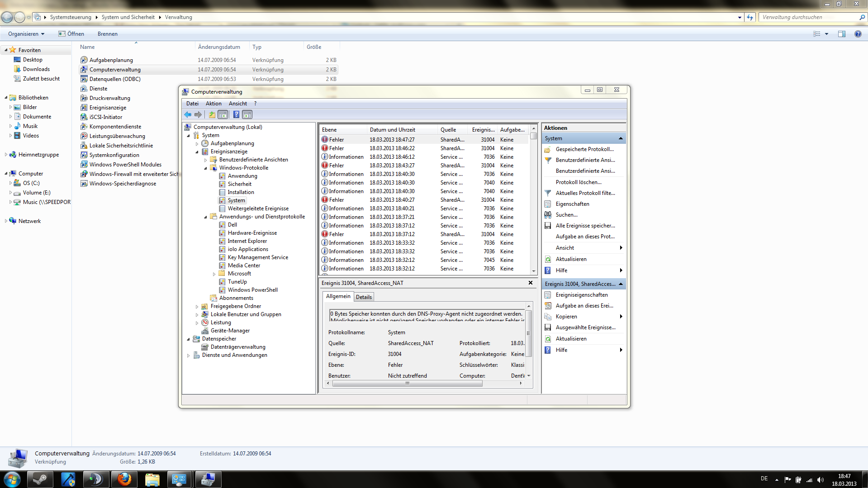Viewport: 868px width, 488px height.
Task: Expand Dienste und Anwendungen node
Action: [189, 355]
